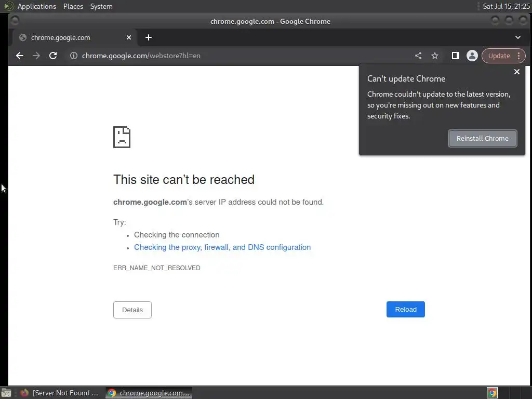Click the Reinstall Chrome button
The height and width of the screenshot is (399, 532).
click(483, 138)
